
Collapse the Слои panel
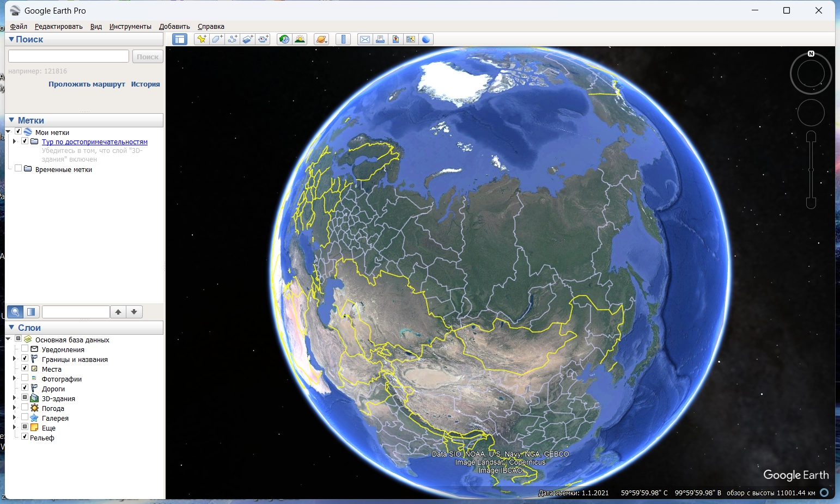pos(11,328)
